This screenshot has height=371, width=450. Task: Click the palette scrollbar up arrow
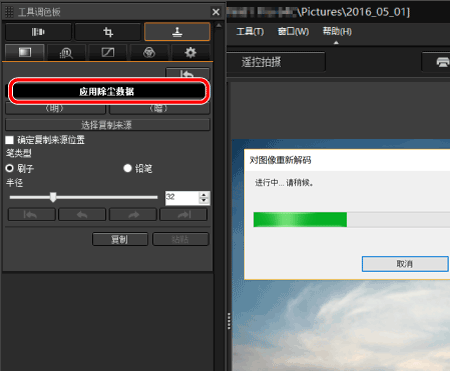click(219, 25)
